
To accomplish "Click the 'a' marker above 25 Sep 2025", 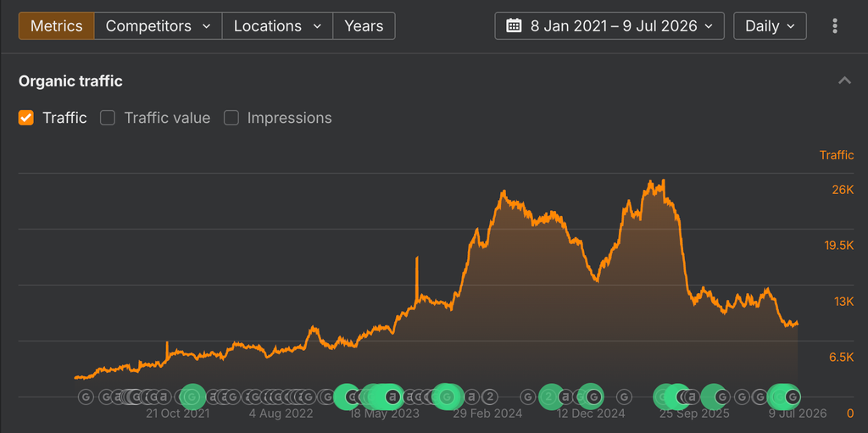I will [691, 397].
